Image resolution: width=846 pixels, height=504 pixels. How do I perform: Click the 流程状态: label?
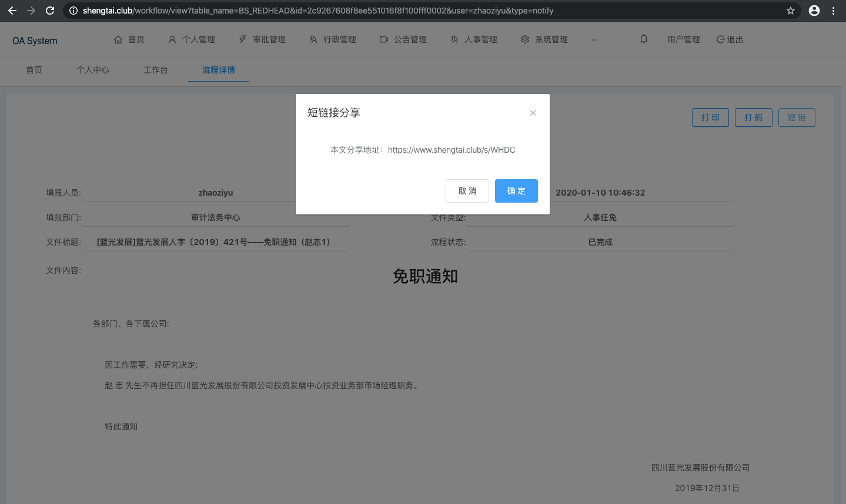pyautogui.click(x=448, y=242)
